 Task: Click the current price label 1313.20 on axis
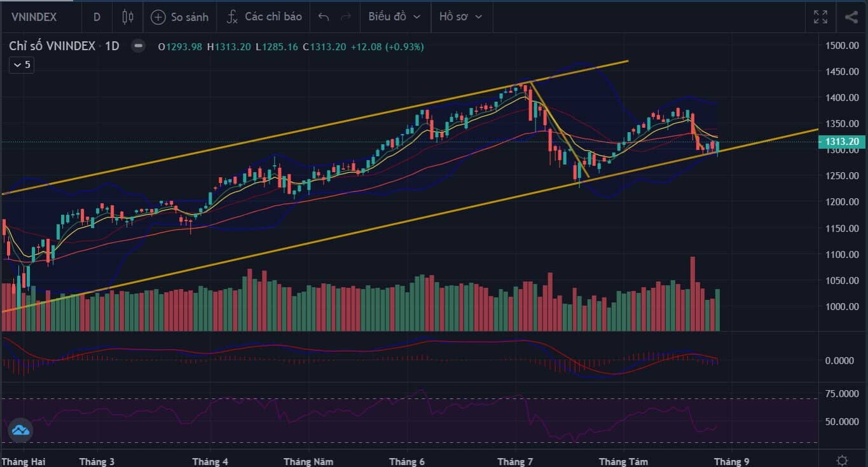coord(843,142)
